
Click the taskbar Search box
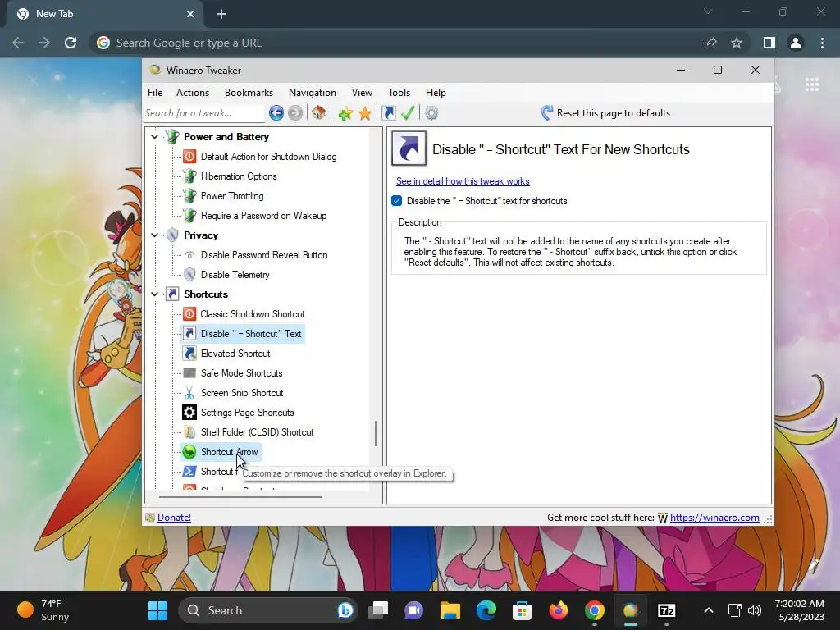(268, 610)
